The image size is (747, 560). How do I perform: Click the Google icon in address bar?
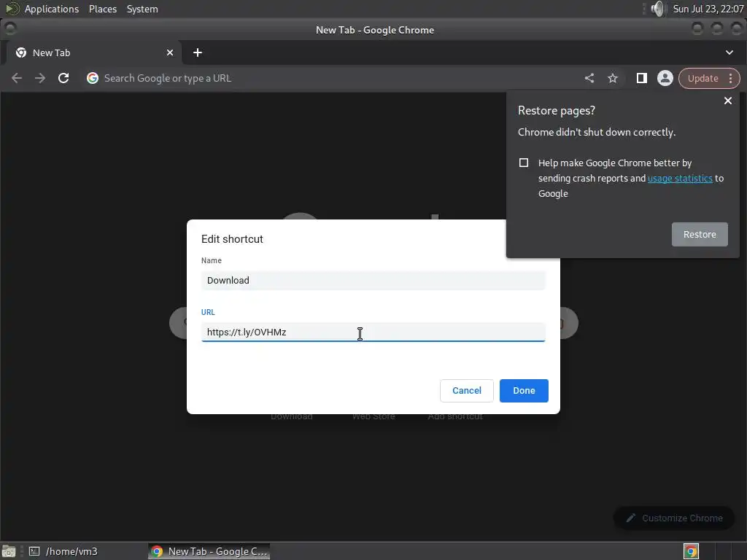click(x=93, y=78)
